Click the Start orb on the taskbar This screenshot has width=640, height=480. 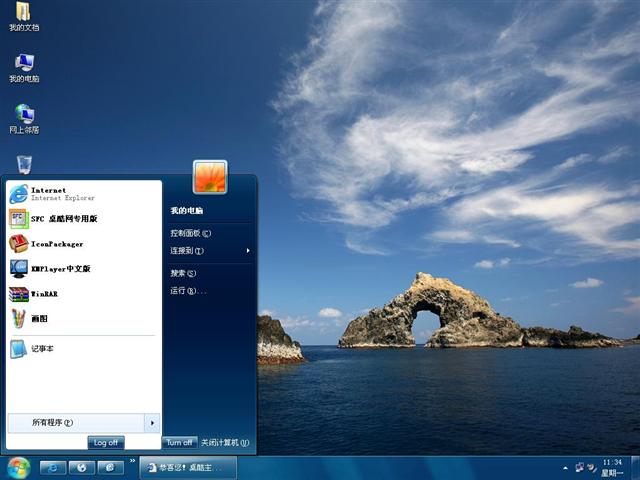click(17, 467)
